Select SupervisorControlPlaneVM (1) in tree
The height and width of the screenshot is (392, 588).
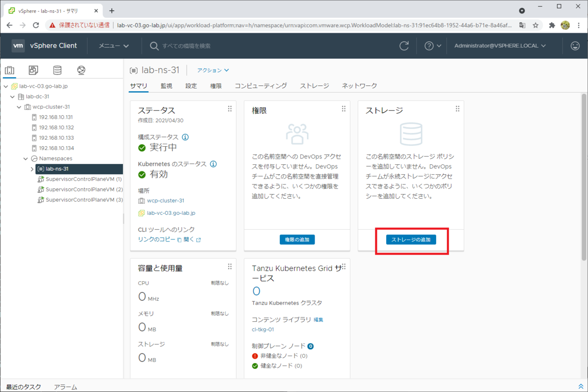[84, 179]
